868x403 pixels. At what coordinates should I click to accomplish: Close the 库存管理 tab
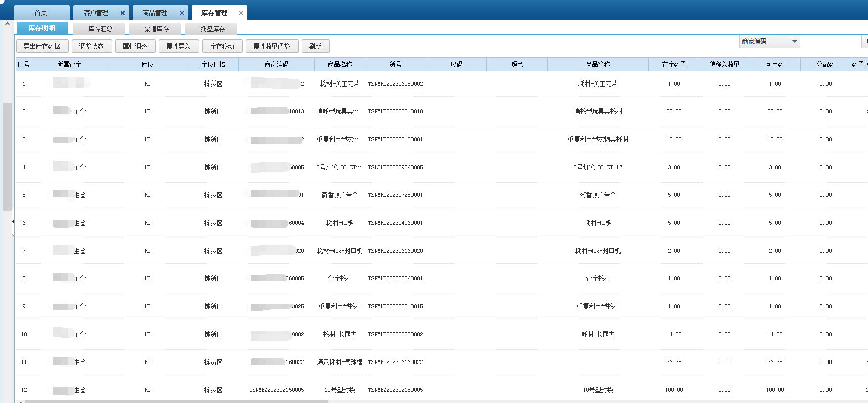click(241, 13)
